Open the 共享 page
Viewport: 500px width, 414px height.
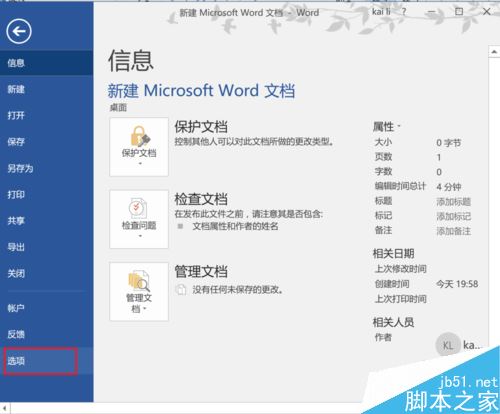pyautogui.click(x=47, y=221)
